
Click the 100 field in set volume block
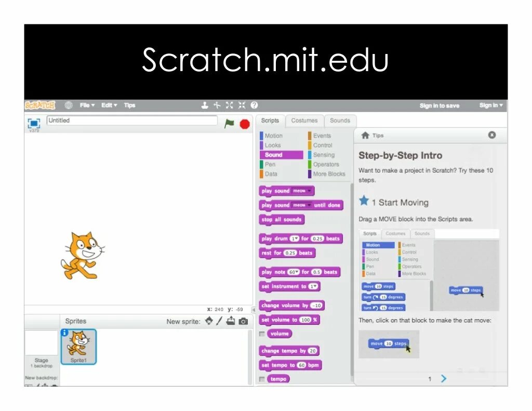point(305,320)
